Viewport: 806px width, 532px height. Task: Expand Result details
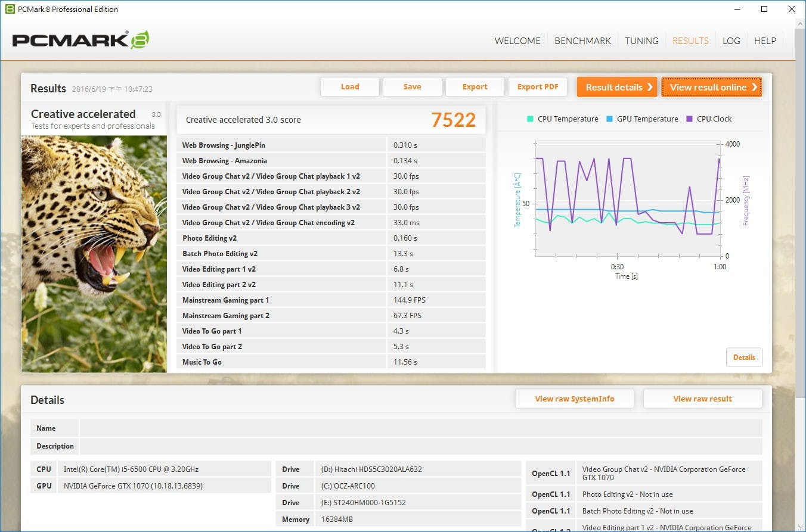point(616,87)
